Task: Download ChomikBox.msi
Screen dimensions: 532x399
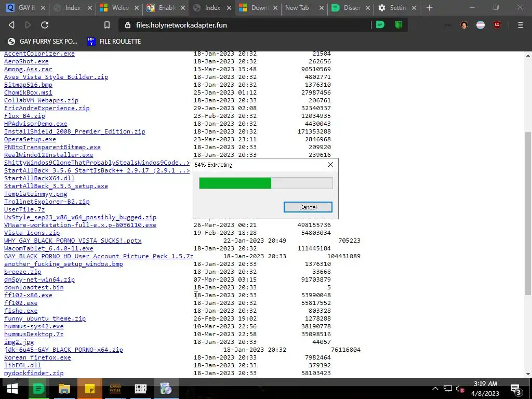Action: 28,92
